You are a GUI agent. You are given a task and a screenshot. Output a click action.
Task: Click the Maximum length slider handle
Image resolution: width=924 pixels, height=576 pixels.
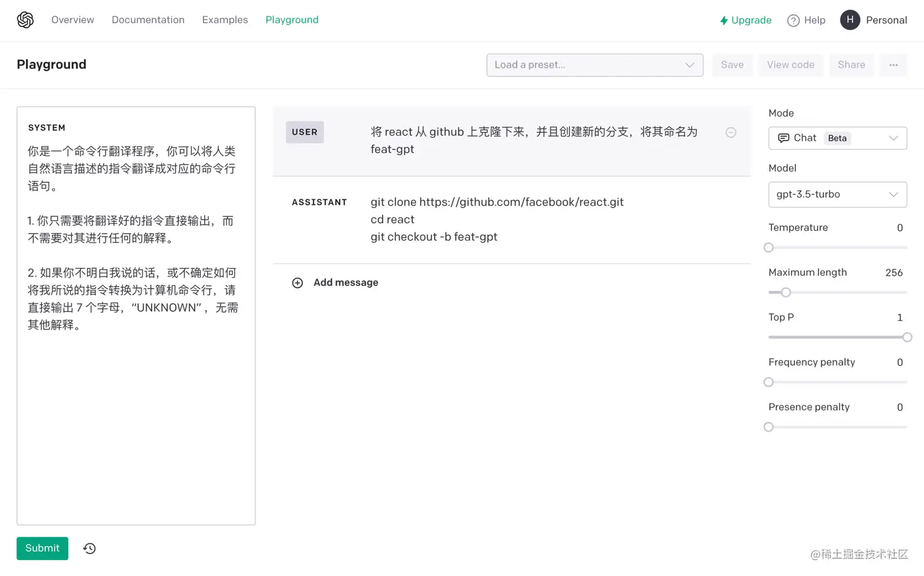[x=786, y=292]
